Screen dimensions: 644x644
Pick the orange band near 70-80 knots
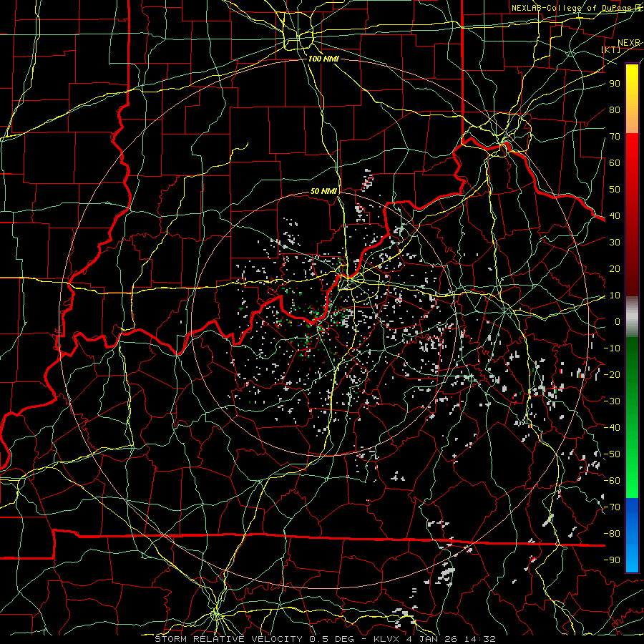click(632, 121)
